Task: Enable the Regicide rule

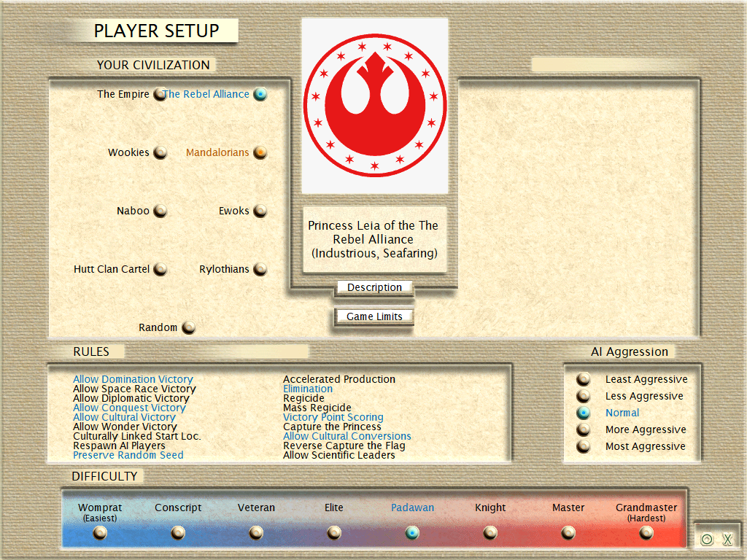Action: pyautogui.click(x=303, y=398)
